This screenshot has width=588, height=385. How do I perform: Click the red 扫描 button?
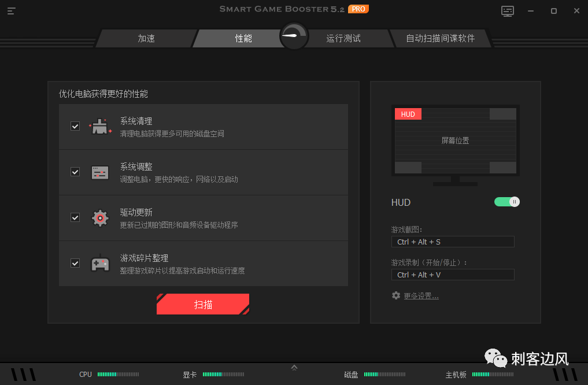[203, 304]
